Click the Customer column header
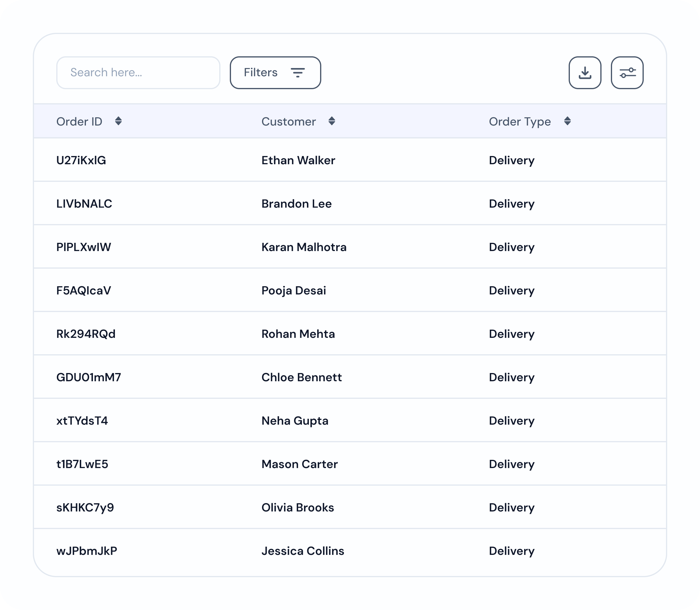 288,121
